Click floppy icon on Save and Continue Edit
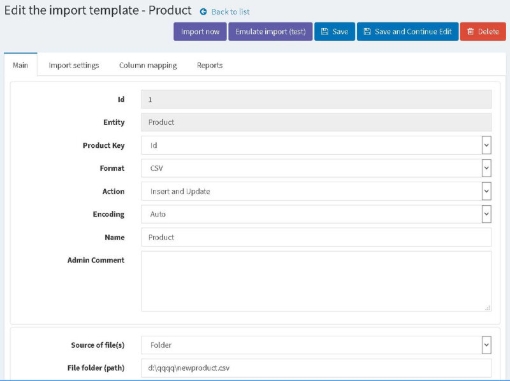The image size is (510, 381). [367, 32]
